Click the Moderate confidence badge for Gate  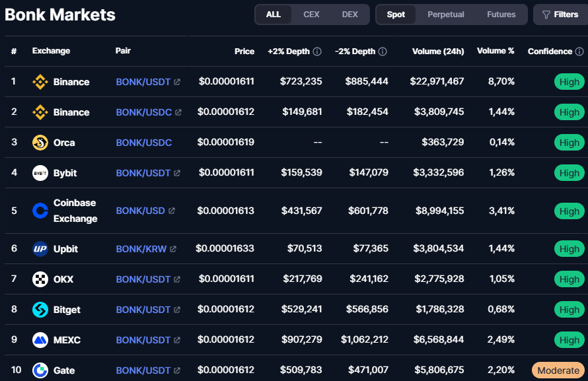point(558,370)
